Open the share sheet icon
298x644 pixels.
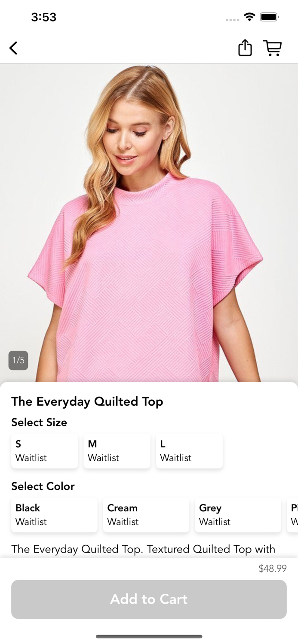245,48
